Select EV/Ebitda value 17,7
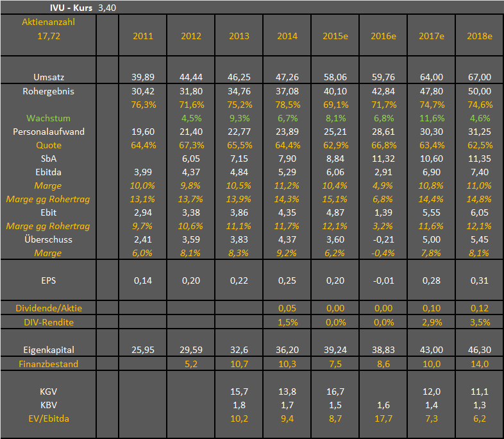 [383, 418]
